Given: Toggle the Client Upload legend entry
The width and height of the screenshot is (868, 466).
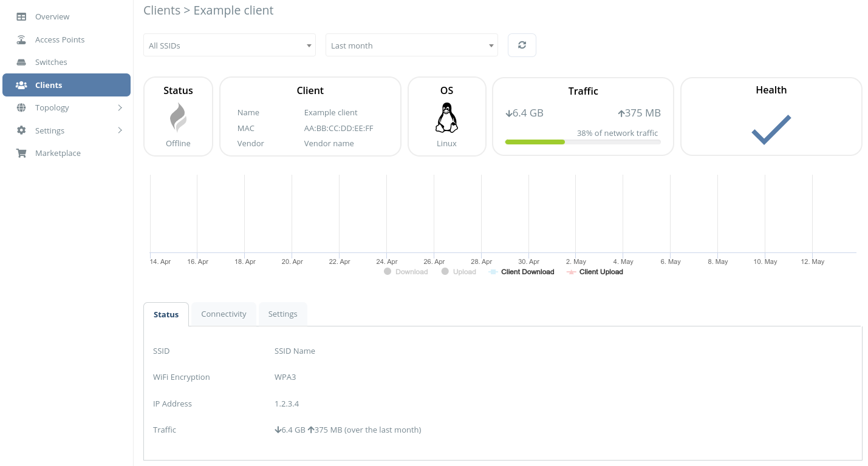Looking at the screenshot, I should [595, 272].
